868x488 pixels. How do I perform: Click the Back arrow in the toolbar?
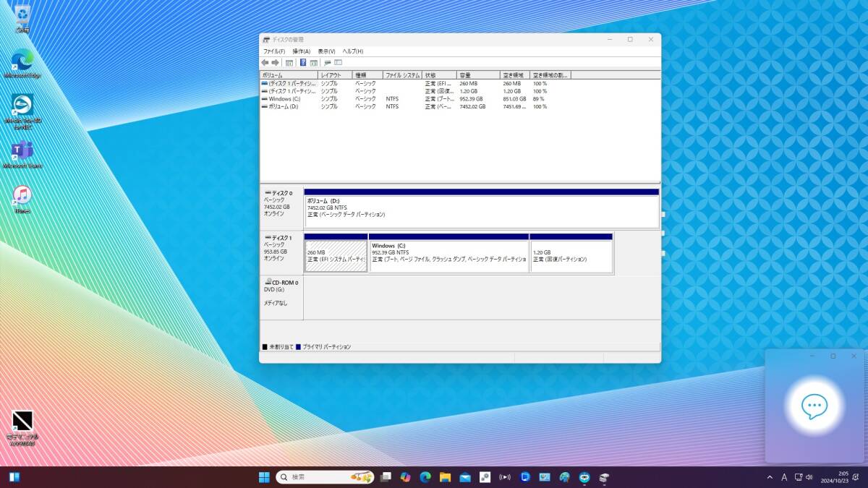click(265, 63)
